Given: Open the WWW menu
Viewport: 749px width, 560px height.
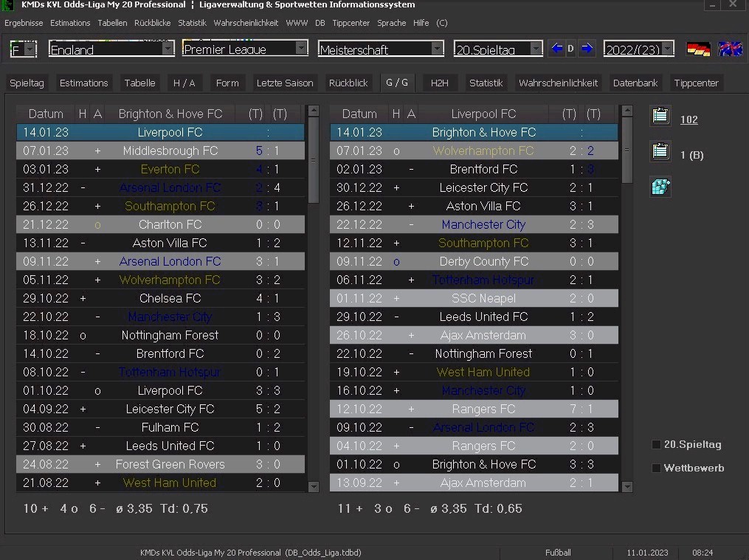Looking at the screenshot, I should click(x=297, y=23).
